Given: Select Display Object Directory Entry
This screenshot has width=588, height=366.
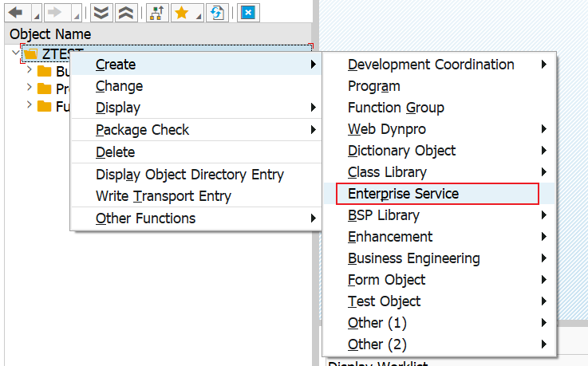Looking at the screenshot, I should (196, 175).
